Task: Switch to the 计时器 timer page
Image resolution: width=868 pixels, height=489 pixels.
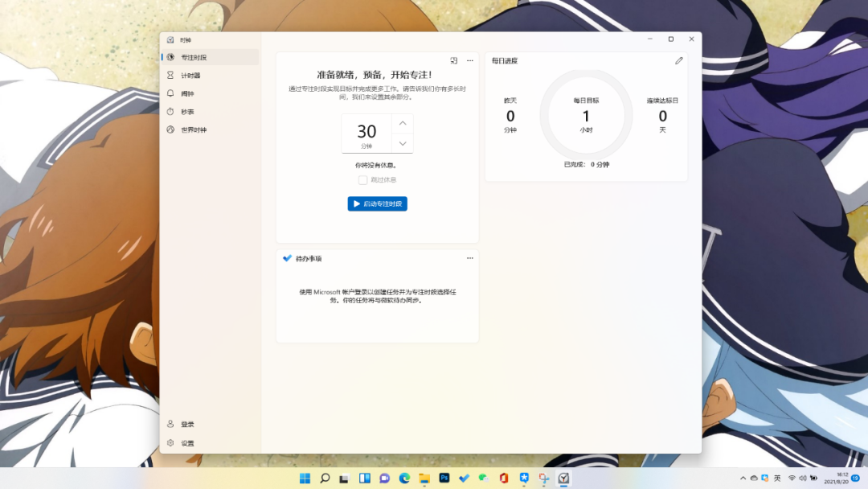Action: (x=211, y=76)
